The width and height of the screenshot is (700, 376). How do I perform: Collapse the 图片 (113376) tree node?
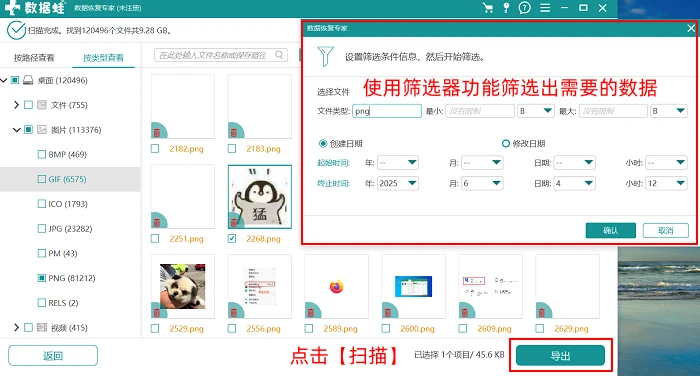[17, 130]
